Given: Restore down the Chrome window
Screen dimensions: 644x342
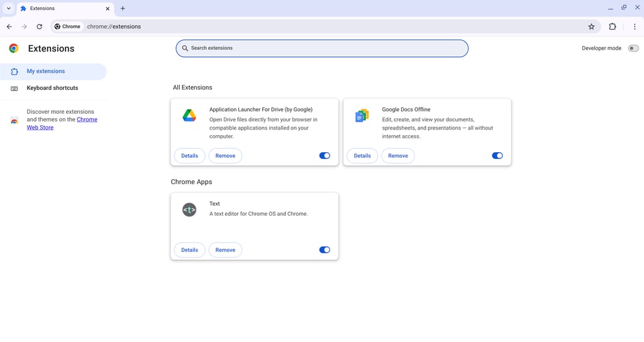Looking at the screenshot, I should pyautogui.click(x=624, y=8).
